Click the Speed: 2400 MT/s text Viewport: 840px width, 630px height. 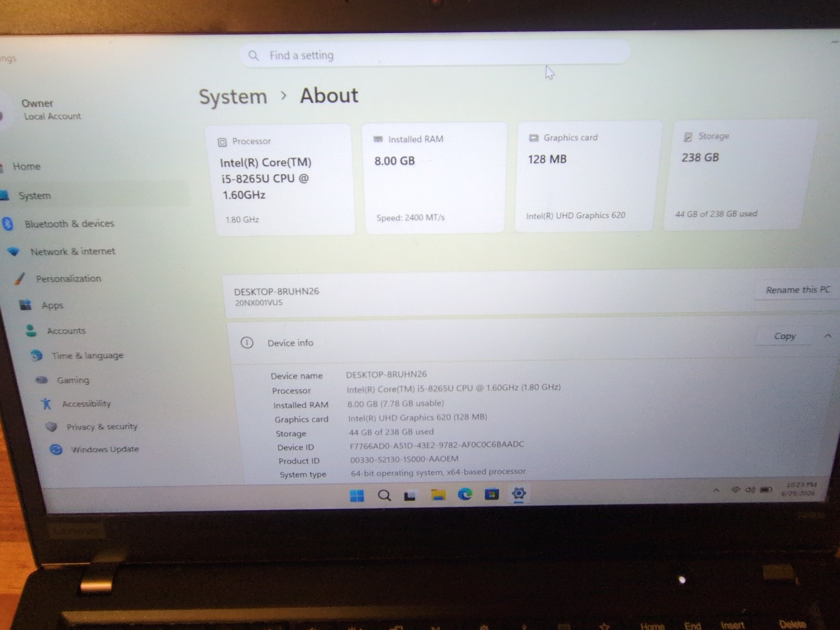(x=411, y=217)
